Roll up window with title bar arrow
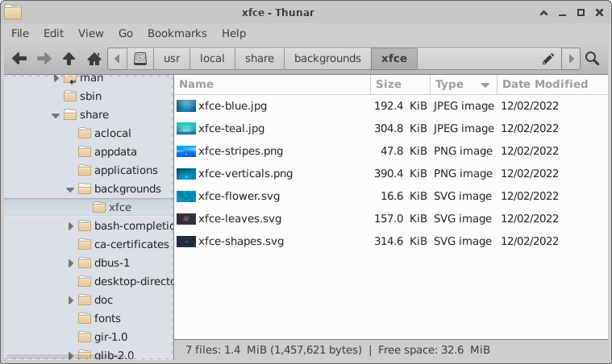 pos(543,13)
